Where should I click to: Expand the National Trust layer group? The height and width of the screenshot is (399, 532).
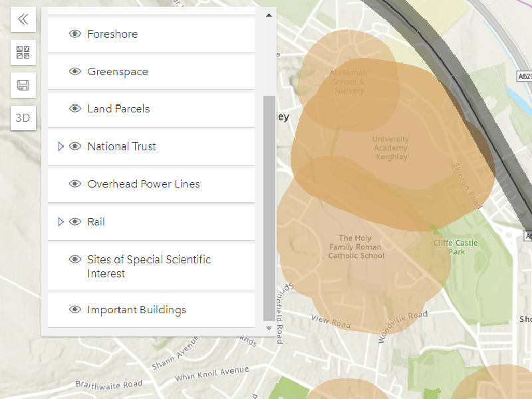click(x=61, y=146)
